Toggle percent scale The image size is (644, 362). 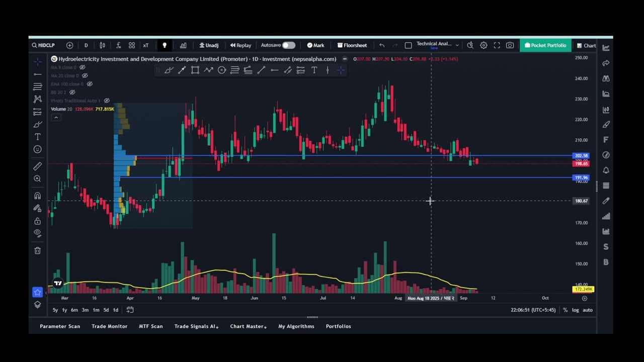coord(566,310)
